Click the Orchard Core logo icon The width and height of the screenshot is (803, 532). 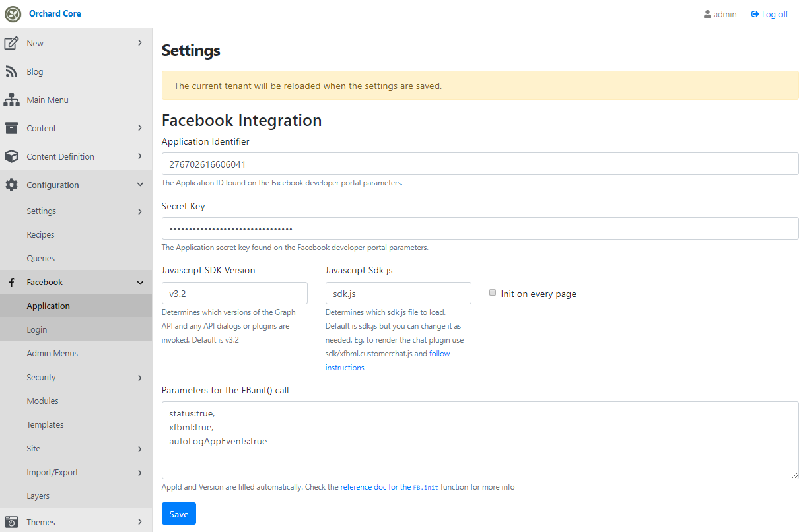click(13, 14)
